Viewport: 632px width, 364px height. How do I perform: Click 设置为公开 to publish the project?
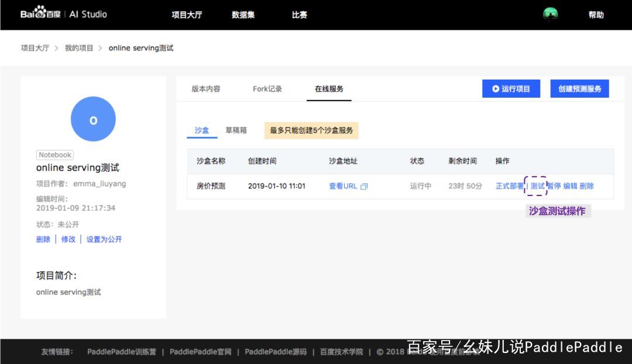[104, 239]
